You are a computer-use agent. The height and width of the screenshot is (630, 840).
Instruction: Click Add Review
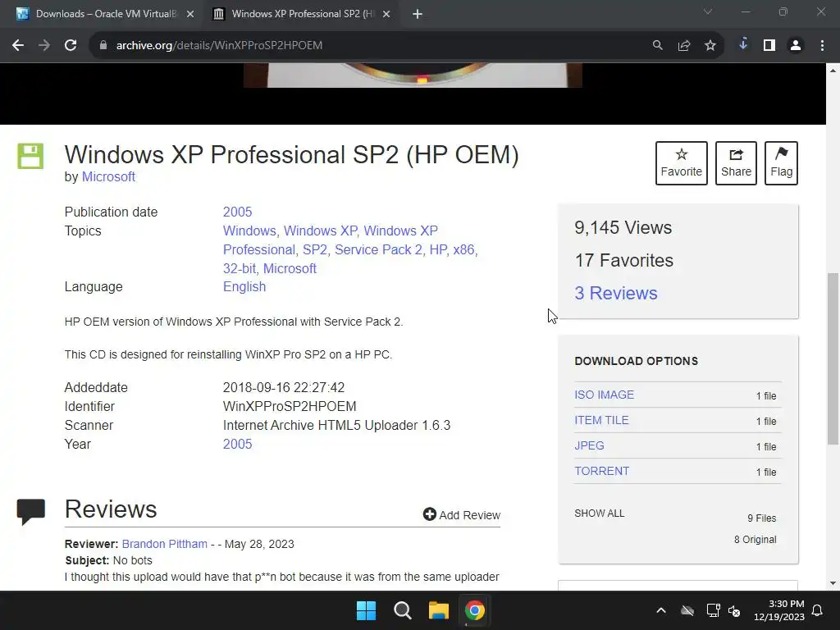pyautogui.click(x=461, y=515)
